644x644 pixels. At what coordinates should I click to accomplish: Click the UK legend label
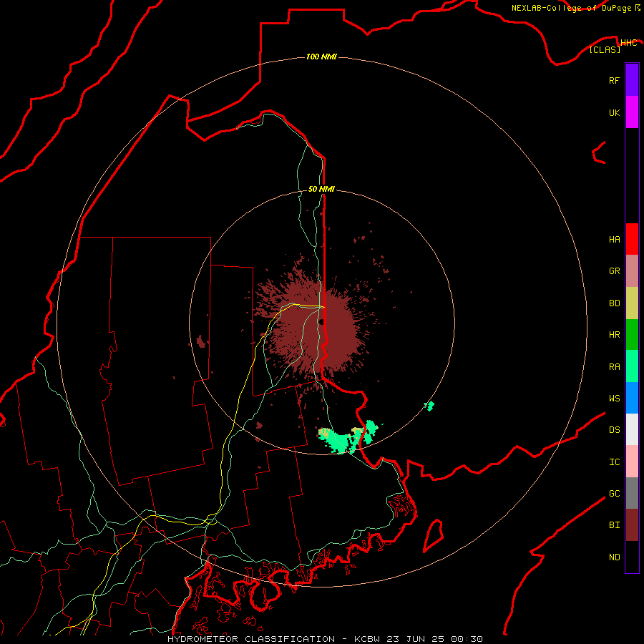[x=614, y=112]
